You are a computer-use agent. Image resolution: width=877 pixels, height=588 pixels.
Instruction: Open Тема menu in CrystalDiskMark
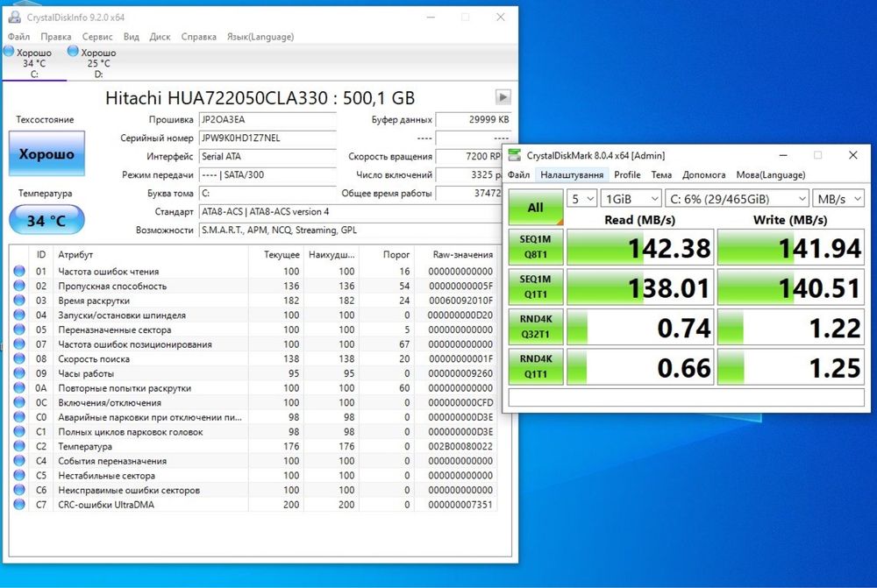coord(661,174)
